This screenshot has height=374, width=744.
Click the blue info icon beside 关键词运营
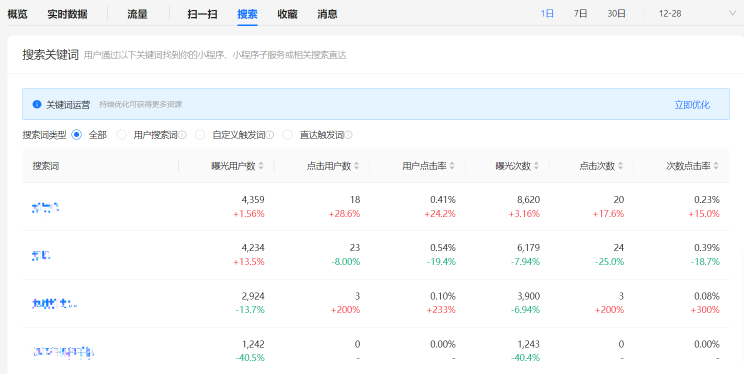pyautogui.click(x=37, y=104)
